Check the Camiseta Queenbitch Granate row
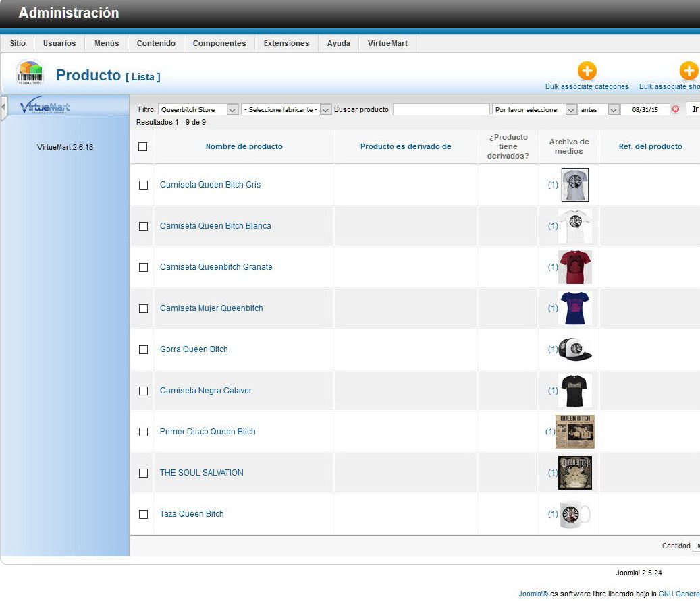700x601 pixels. [143, 267]
